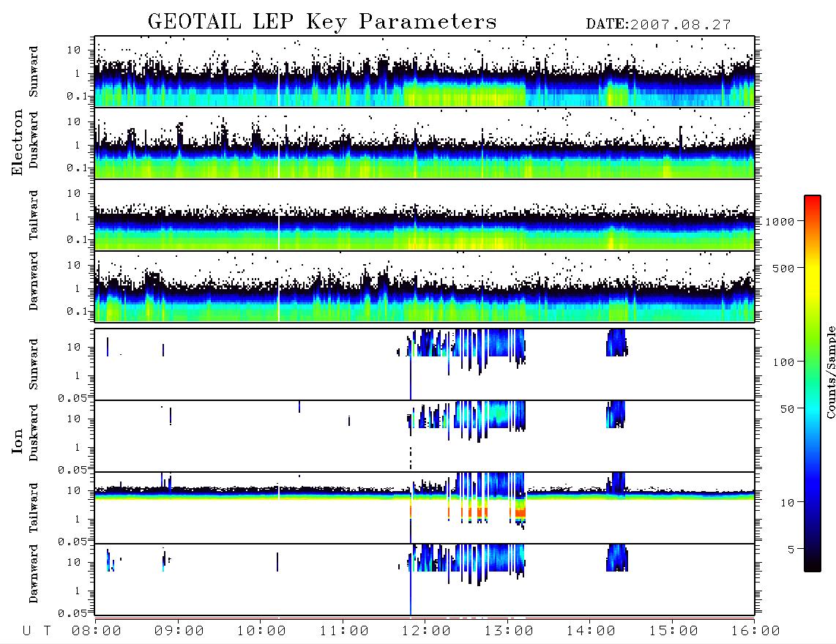The image size is (836, 644).
Task: Select the 15:00 time tick label
Action: point(673,632)
